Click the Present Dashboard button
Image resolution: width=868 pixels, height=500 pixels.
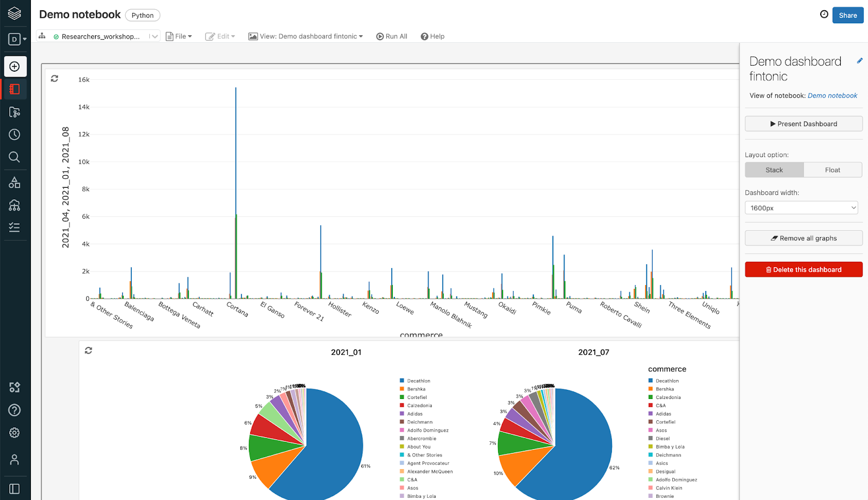point(803,124)
